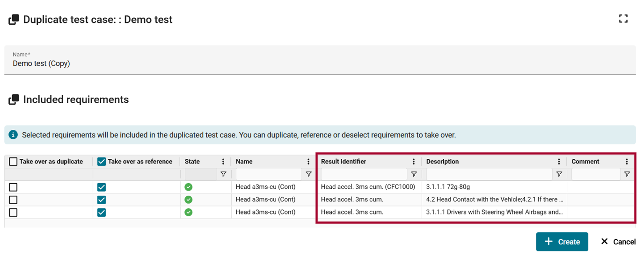
Task: Click the Name field with Demo test (Copy)
Action: 320,60
